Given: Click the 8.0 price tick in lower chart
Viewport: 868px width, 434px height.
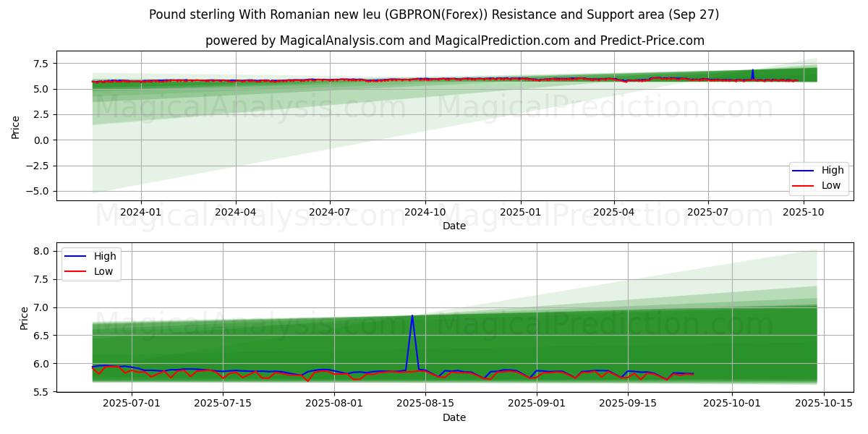Looking at the screenshot, I should [x=41, y=251].
